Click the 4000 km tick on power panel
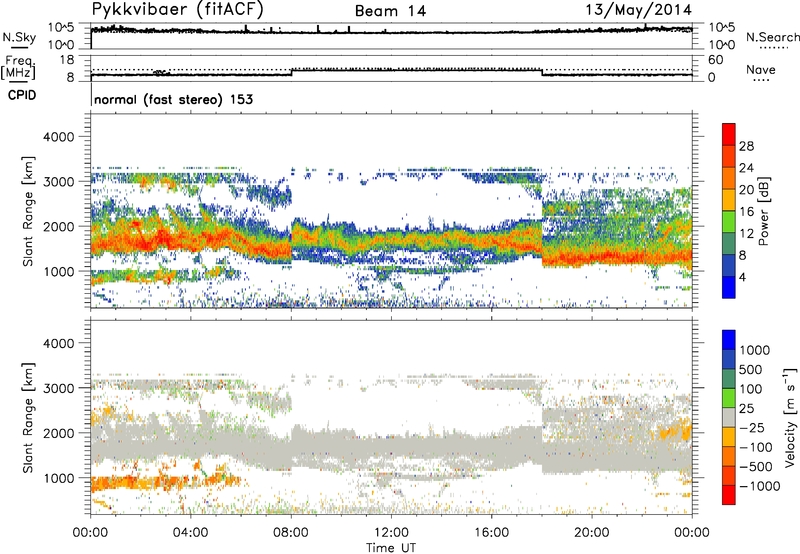Image resolution: width=800 pixels, height=554 pixels. 61,137
